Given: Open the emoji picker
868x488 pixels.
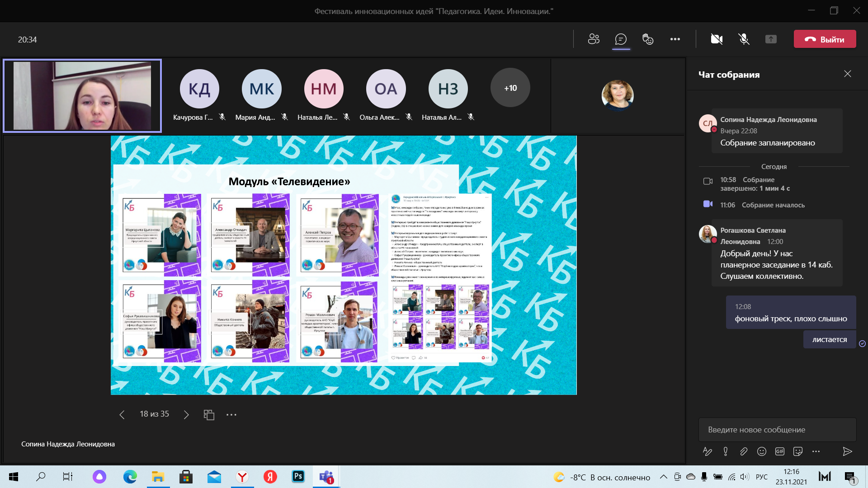Looking at the screenshot, I should coord(762,451).
